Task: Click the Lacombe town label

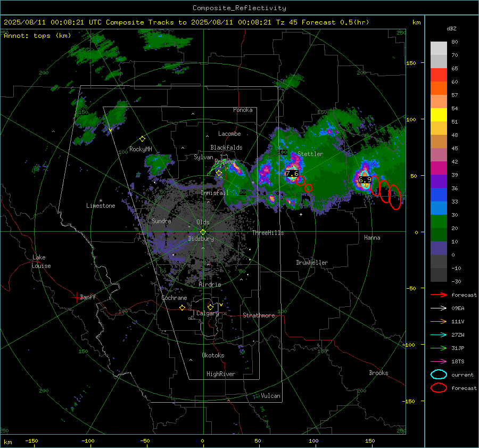Action: pyautogui.click(x=229, y=134)
